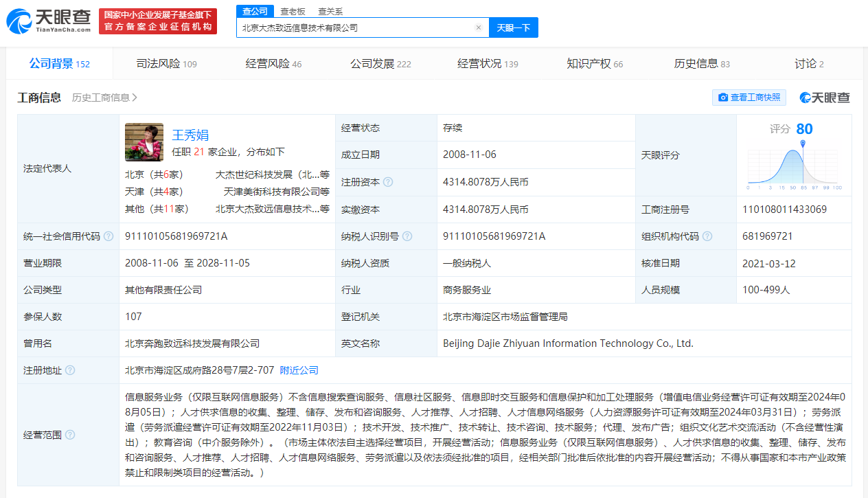Viewport: 868px width, 498px height.
Task: Open the 经营风险 46 tab
Action: (273, 64)
